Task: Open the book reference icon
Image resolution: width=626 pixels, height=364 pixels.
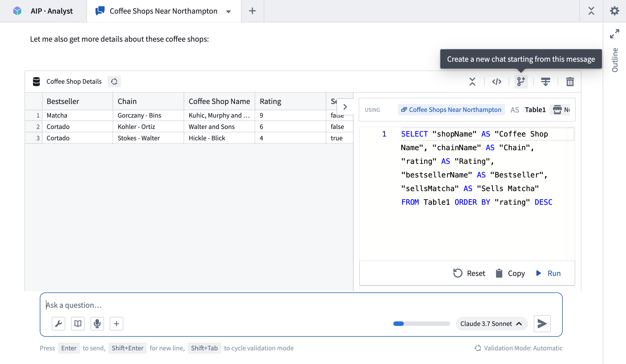Action: [x=78, y=323]
